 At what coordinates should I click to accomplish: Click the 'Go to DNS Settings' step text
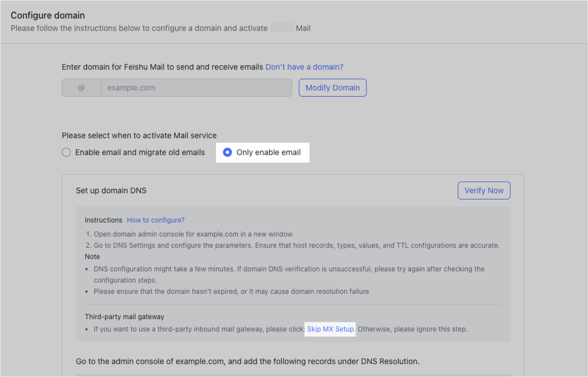[297, 246]
